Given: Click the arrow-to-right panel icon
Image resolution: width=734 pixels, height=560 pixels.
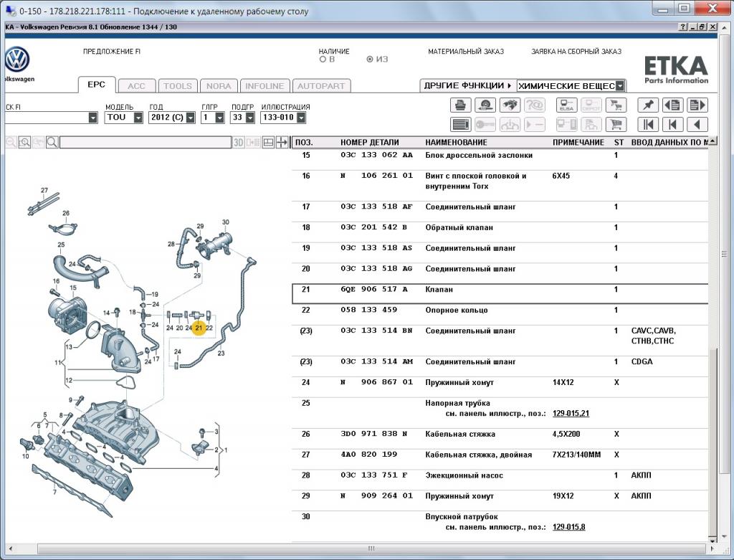Looking at the screenshot, I should pos(282,143).
